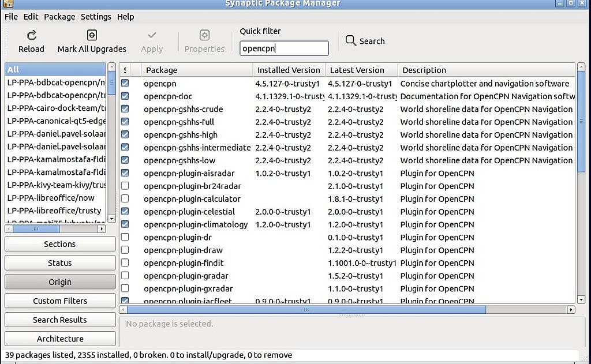Image resolution: width=591 pixels, height=364 pixels.
Task: Mark the opencpn-plugin-gxradar checkbox
Action: [125, 288]
